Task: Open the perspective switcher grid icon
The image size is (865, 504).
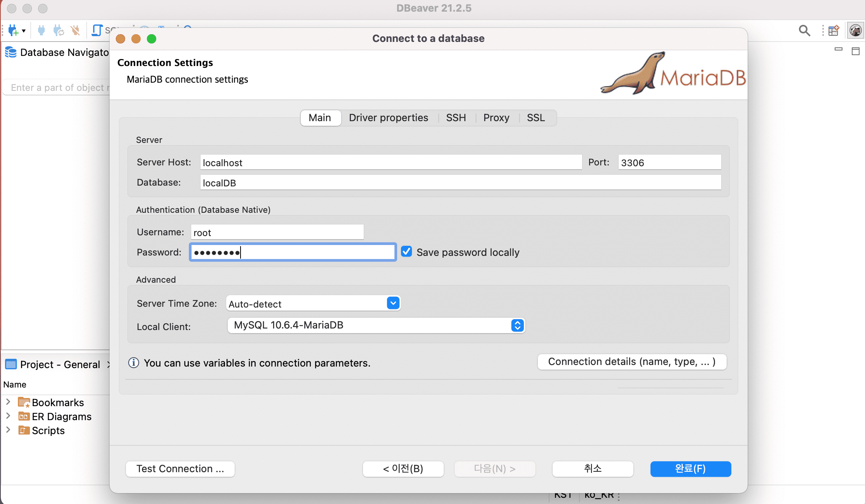Action: [x=833, y=30]
